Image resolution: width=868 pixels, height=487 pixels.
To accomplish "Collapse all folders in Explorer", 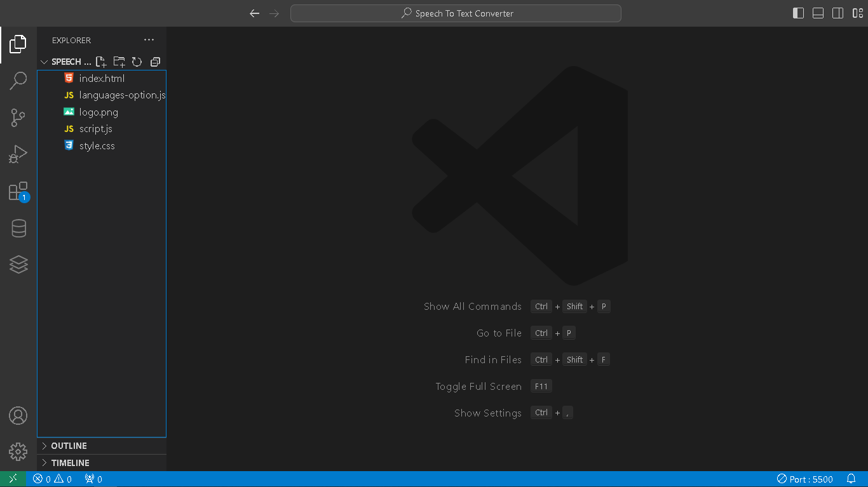I will [x=155, y=62].
